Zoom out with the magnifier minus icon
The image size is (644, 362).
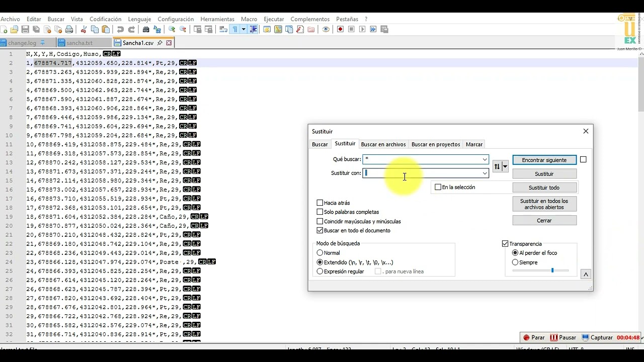pyautogui.click(x=183, y=29)
